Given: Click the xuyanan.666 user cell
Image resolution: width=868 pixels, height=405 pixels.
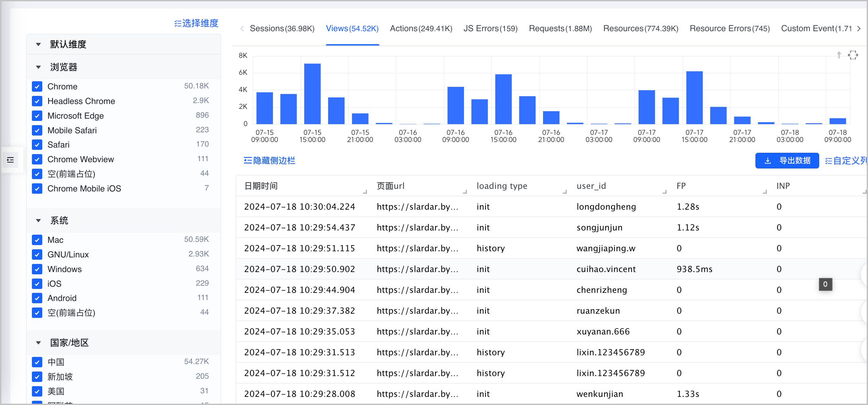Looking at the screenshot, I should pos(603,332).
